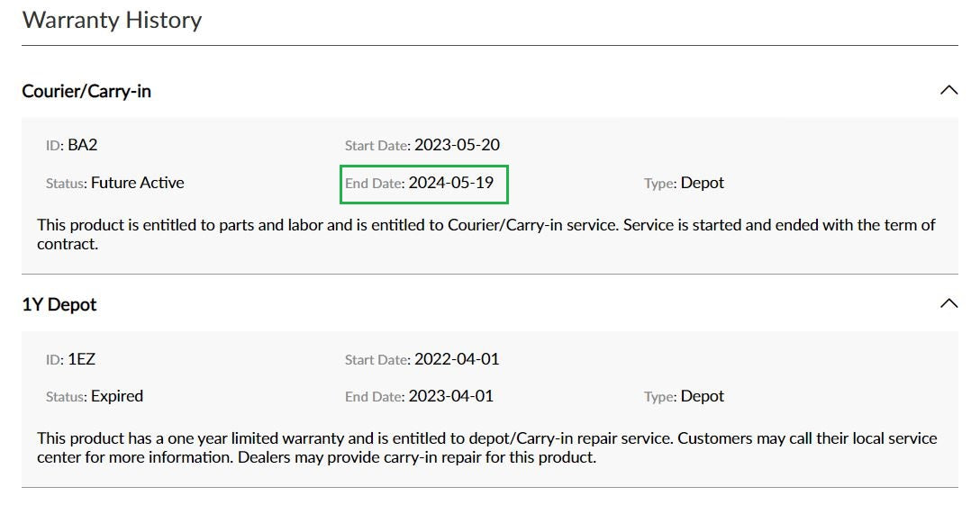The width and height of the screenshot is (980, 505).
Task: Click the ID BA2 field
Action: [72, 145]
